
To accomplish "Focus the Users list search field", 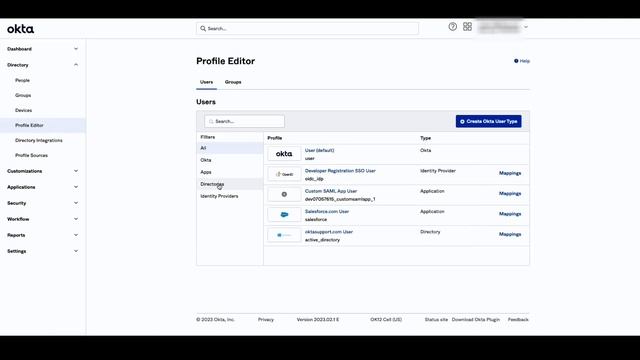I will point(244,121).
